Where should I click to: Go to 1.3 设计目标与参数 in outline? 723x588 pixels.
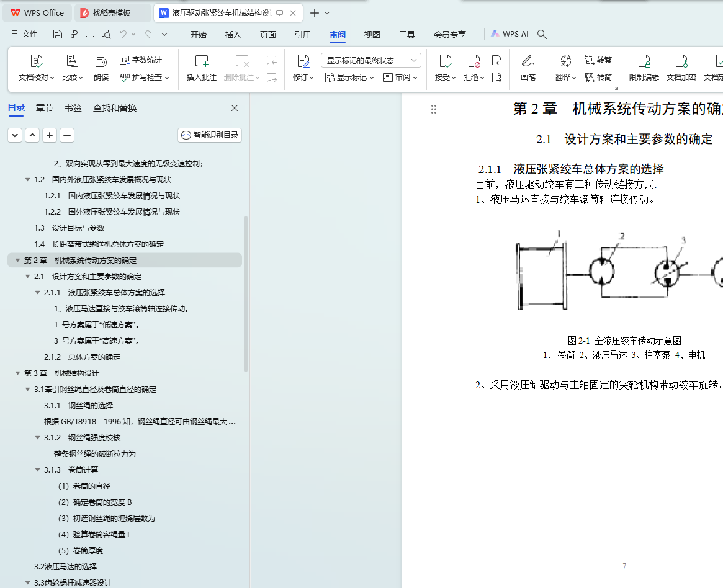(x=69, y=228)
